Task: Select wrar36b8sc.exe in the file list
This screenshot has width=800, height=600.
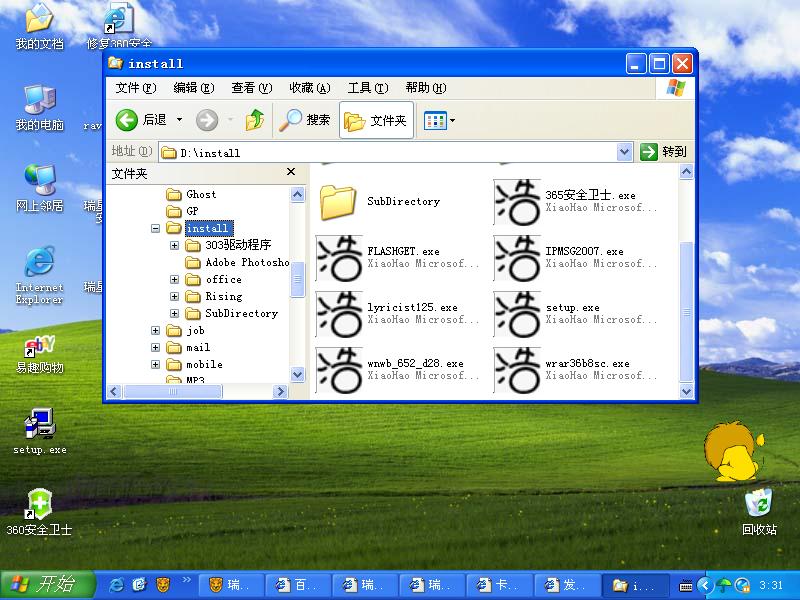Action: pyautogui.click(x=518, y=370)
